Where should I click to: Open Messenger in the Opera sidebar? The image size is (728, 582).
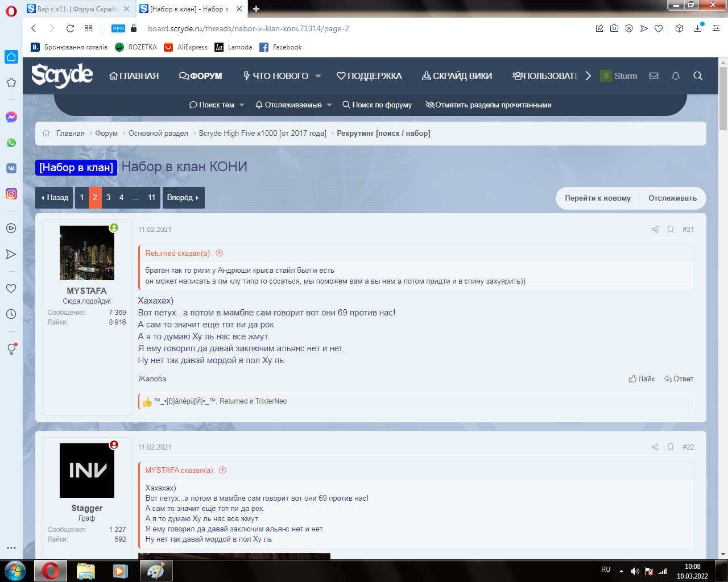point(11,117)
